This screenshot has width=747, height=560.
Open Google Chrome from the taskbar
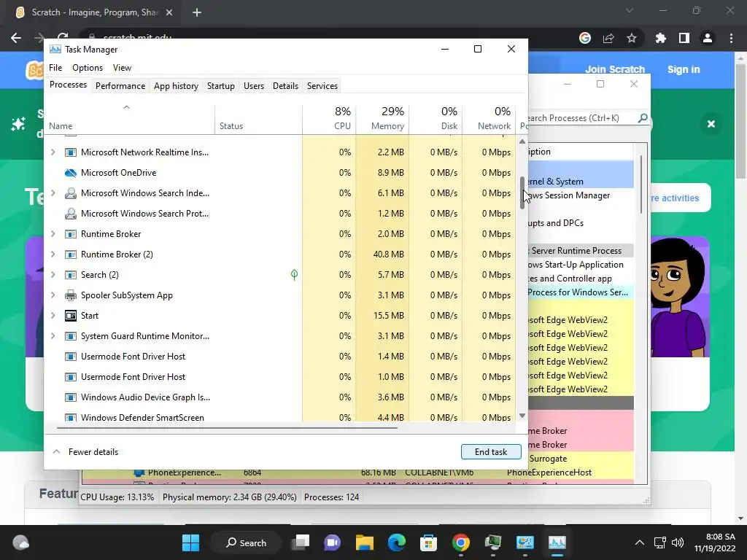point(461,542)
